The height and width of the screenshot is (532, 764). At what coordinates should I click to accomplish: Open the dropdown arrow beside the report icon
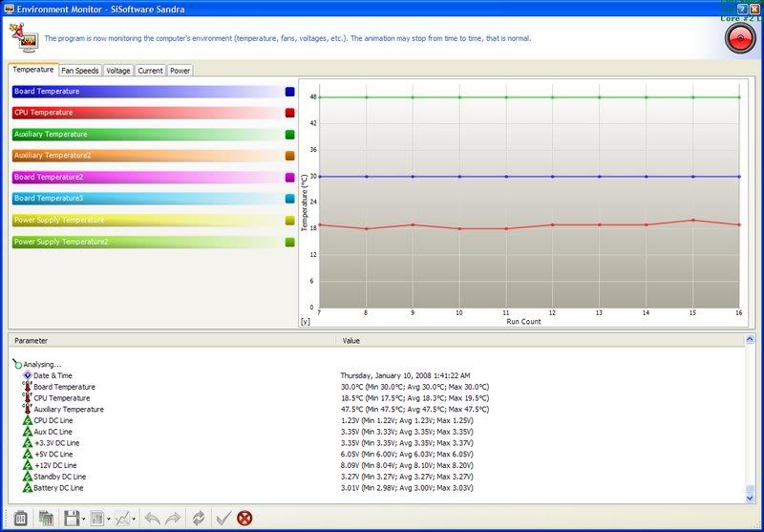(108, 519)
